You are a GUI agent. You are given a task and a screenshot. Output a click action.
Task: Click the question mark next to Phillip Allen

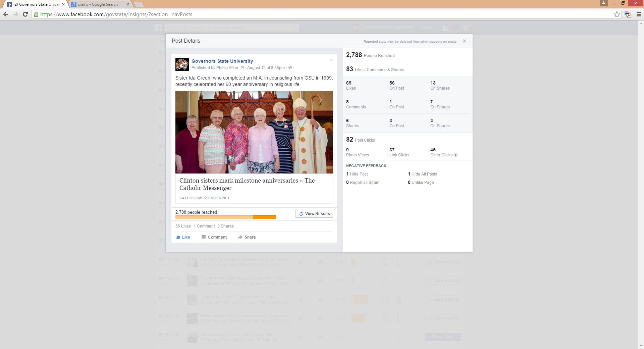pos(241,68)
